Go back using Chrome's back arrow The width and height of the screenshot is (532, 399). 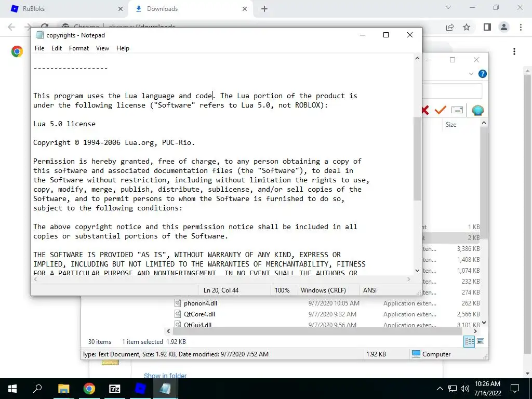(x=11, y=27)
